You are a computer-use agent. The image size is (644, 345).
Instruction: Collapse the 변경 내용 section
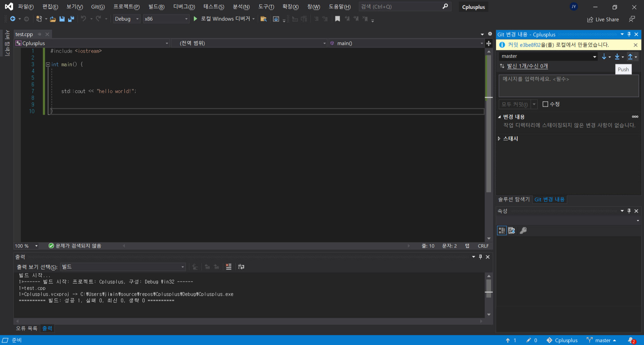coord(499,117)
